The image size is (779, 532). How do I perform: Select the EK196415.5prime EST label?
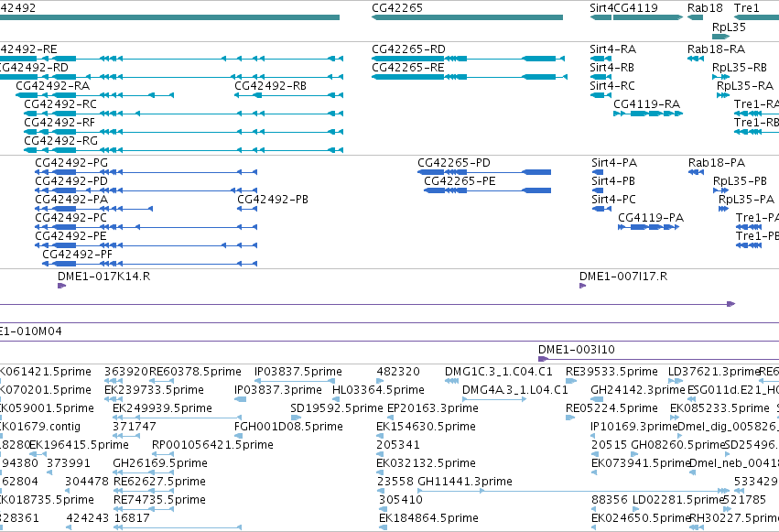[x=79, y=445]
